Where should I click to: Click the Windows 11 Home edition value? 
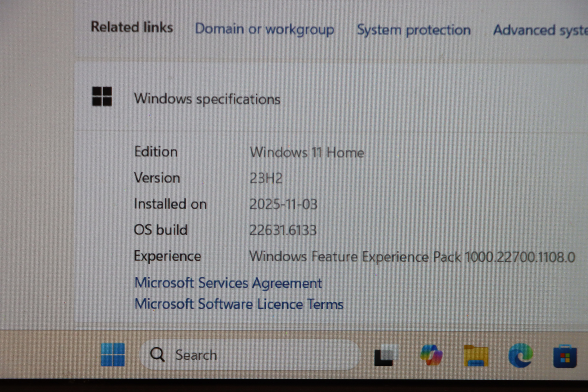(307, 152)
